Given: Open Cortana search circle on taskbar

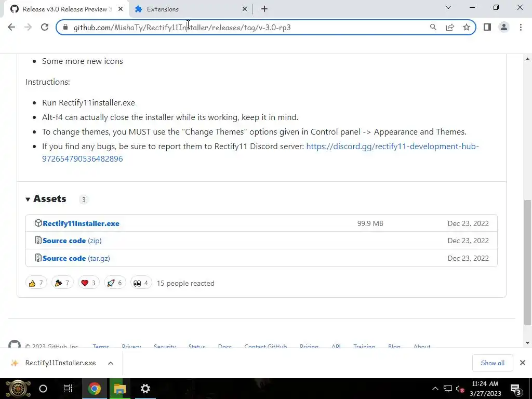Looking at the screenshot, I should click(x=43, y=389).
